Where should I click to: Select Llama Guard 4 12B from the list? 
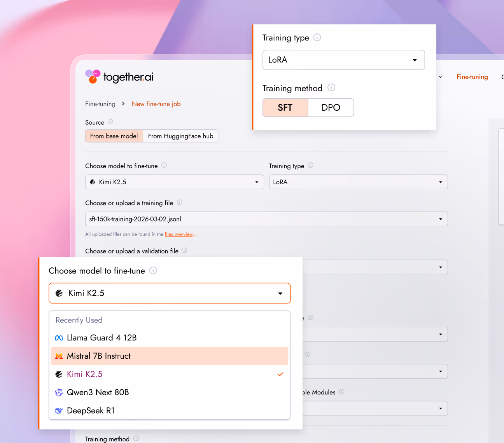pyautogui.click(x=170, y=338)
